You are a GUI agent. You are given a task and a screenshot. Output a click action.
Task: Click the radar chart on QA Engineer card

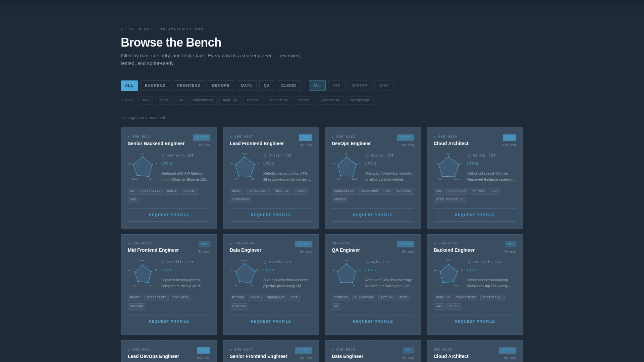pos(346,273)
